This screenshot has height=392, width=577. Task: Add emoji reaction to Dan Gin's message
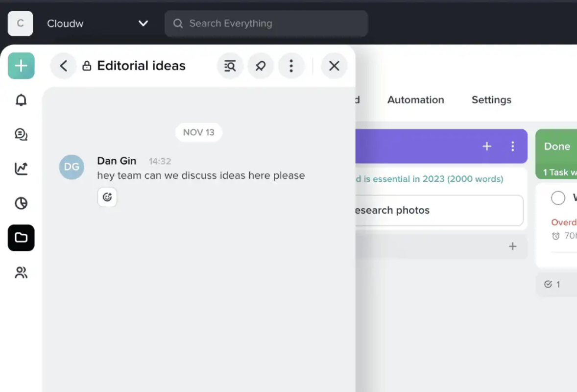[107, 197]
